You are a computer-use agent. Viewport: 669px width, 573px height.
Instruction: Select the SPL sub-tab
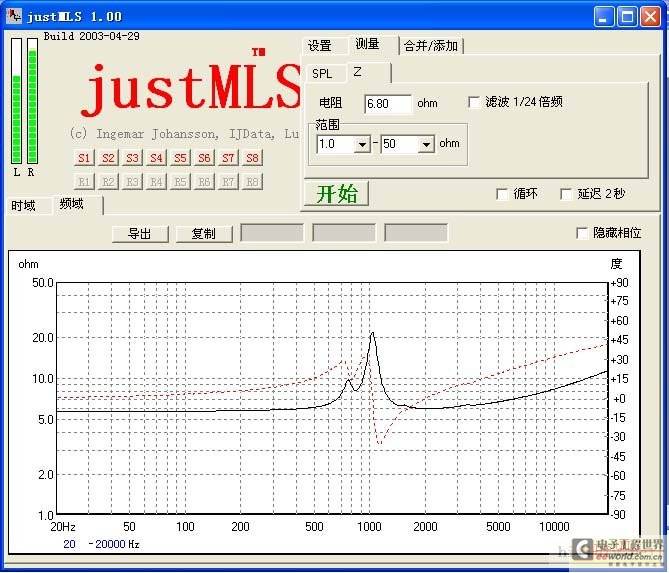tap(324, 74)
